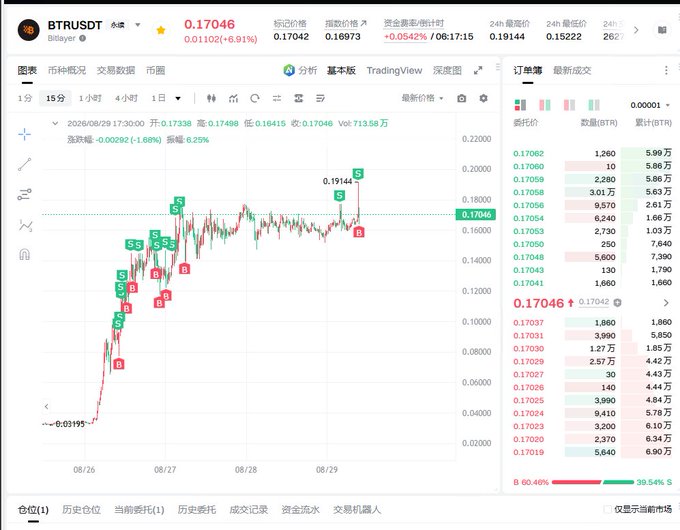The height and width of the screenshot is (530, 680).
Task: Open the index price details arrow
Action: pyautogui.click(x=363, y=23)
